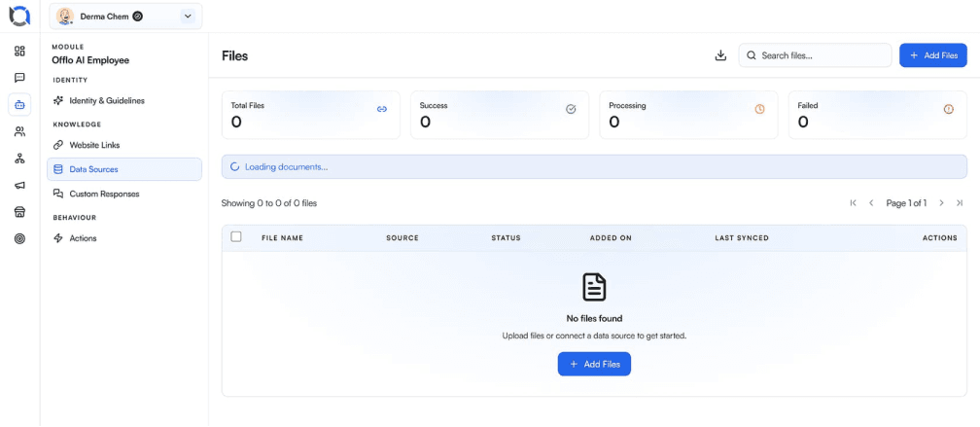
Task: Open Actions under Behaviour
Action: click(x=124, y=238)
